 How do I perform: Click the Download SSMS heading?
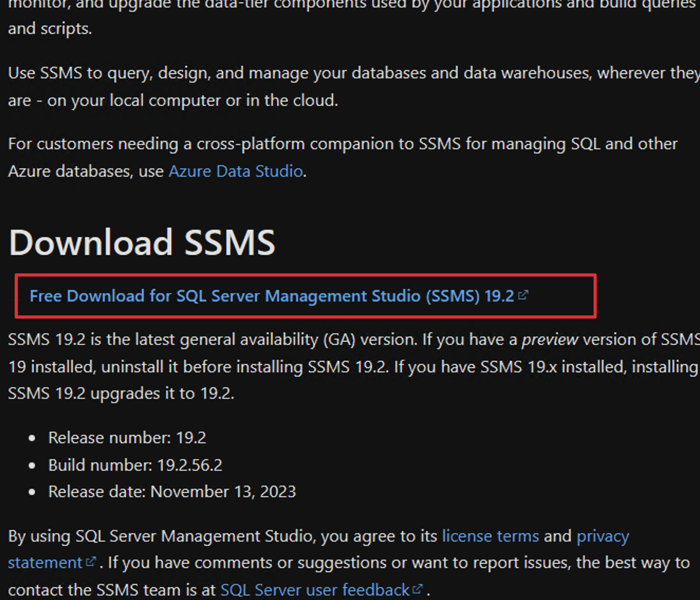(142, 242)
